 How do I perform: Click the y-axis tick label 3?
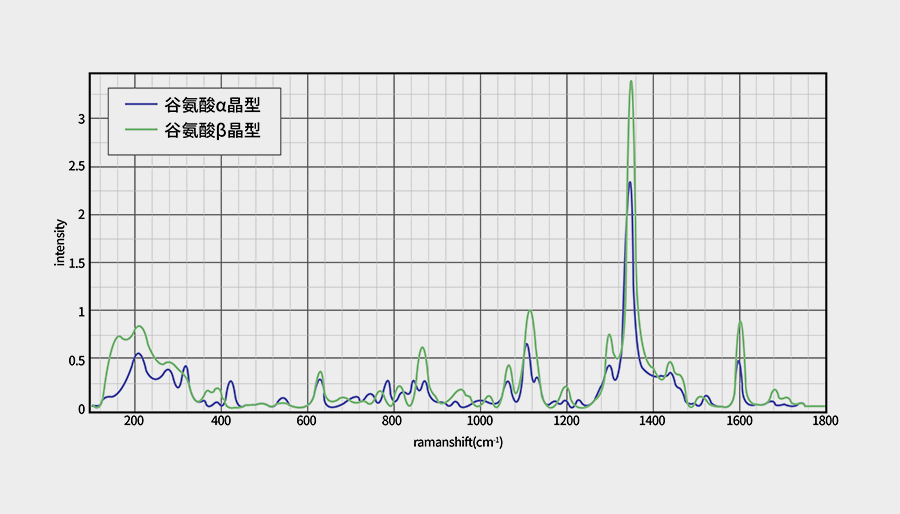coord(82,119)
